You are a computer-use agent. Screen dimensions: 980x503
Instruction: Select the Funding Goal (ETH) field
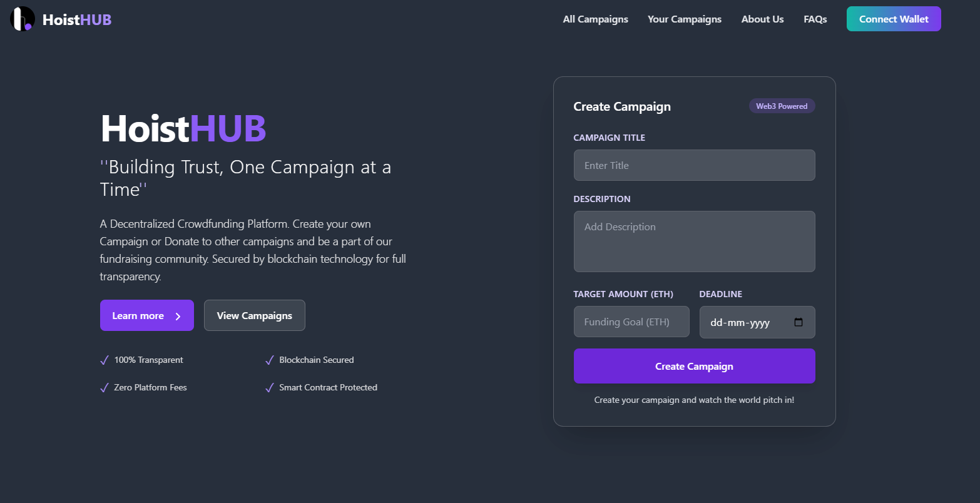pos(631,322)
